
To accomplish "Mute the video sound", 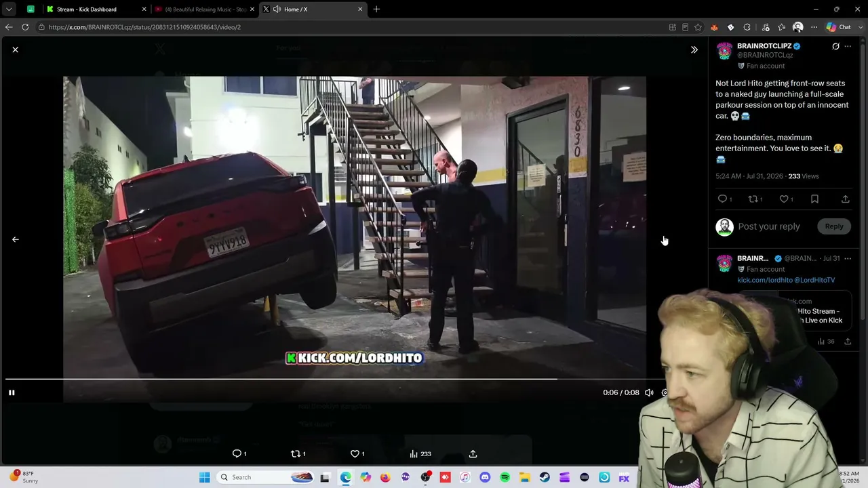I will pyautogui.click(x=649, y=392).
